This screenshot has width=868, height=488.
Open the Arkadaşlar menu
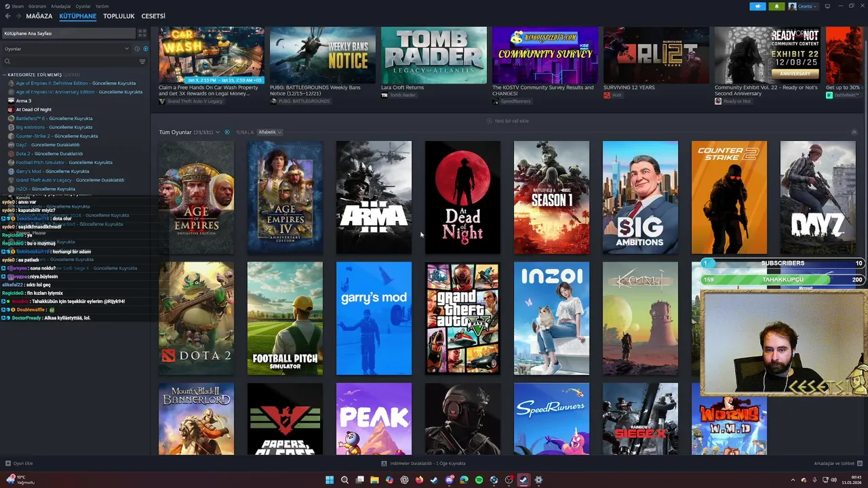click(61, 6)
